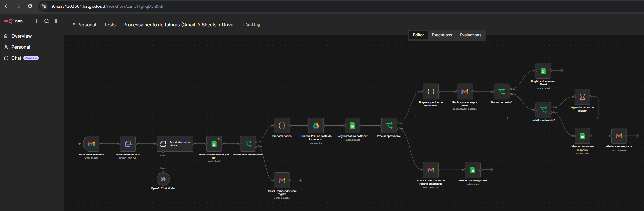This screenshot has width=644, height=211.
Task: Open 'Avisar: fornecedor sem registo' Gmail node
Action: pos(282,180)
